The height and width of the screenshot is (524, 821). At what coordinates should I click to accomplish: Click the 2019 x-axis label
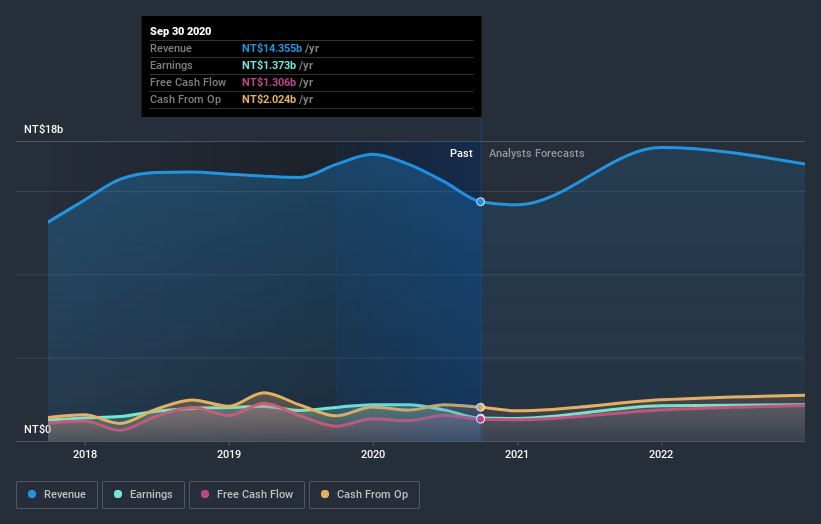(x=229, y=454)
